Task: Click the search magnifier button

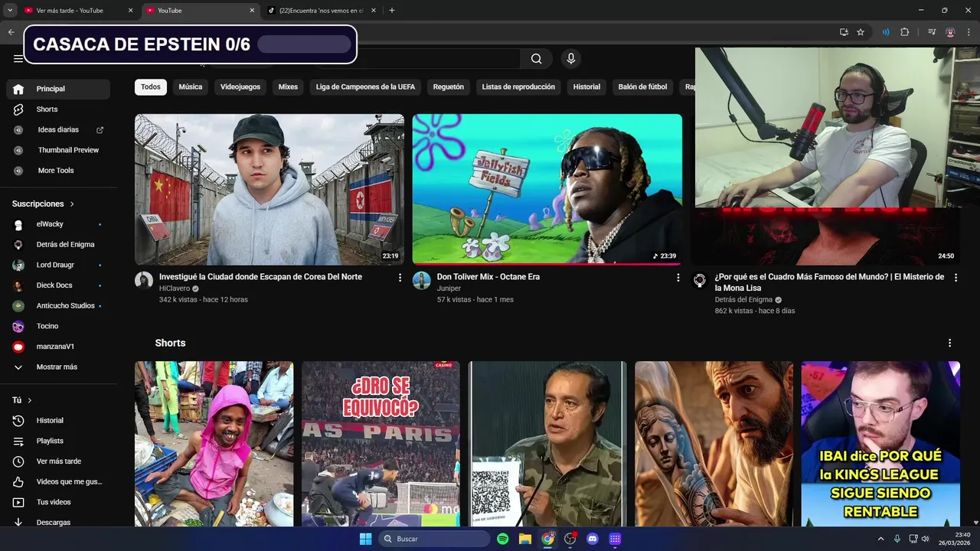Action: pos(536,59)
